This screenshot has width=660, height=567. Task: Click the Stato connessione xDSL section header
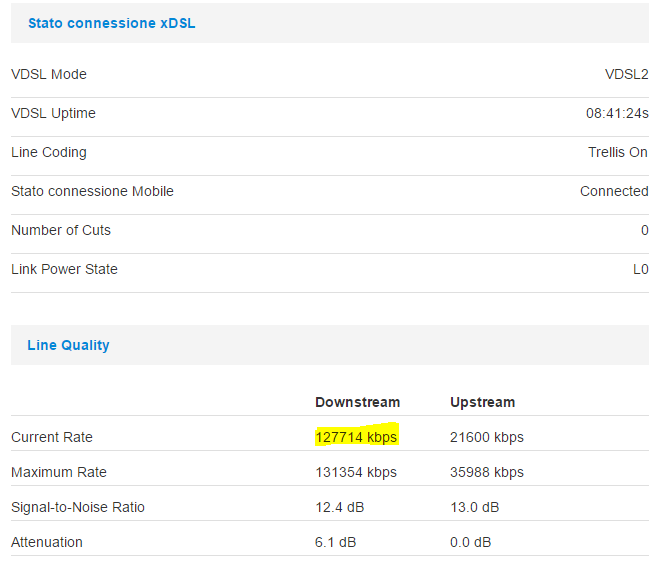click(111, 23)
